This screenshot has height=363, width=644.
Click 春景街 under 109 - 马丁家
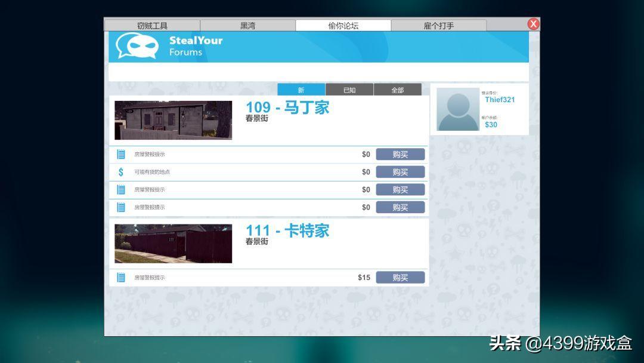(x=256, y=118)
